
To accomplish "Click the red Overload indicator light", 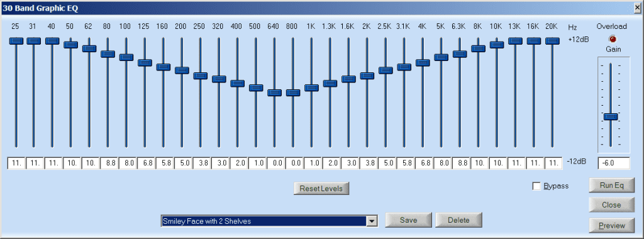I will coord(613,40).
